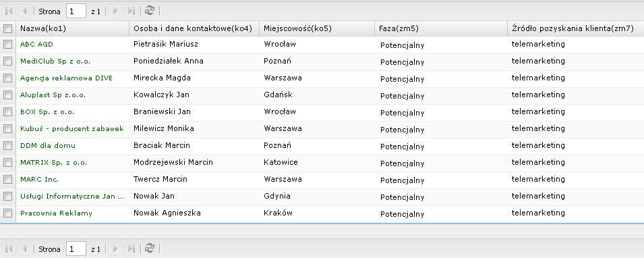Click the bottom toolbar refresh icon

pos(150,248)
